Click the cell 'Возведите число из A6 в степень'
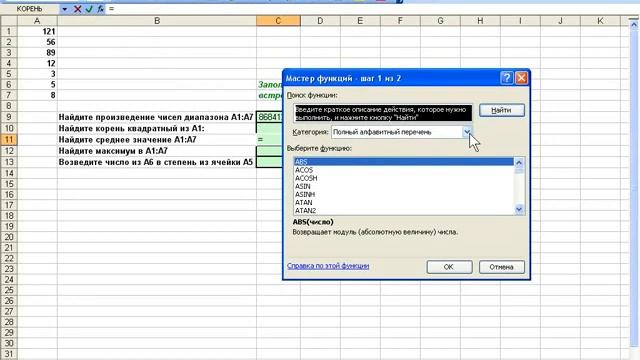The width and height of the screenshot is (640, 360). pyautogui.click(x=157, y=162)
